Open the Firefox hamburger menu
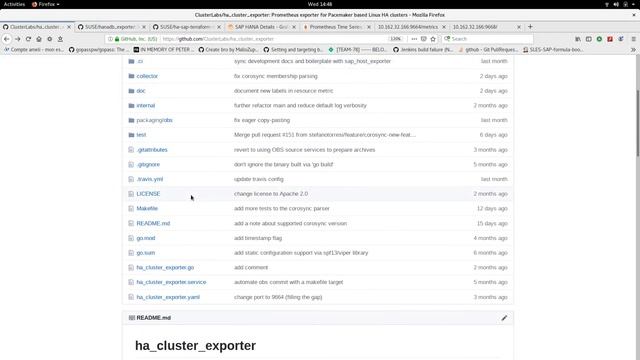640x360 pixels. pos(633,39)
